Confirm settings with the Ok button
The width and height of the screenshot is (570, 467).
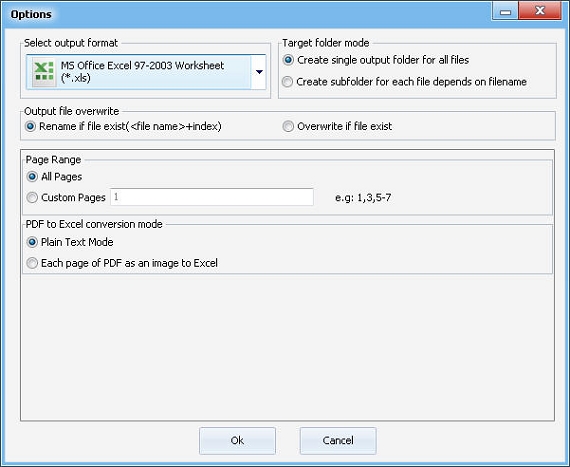tap(237, 440)
